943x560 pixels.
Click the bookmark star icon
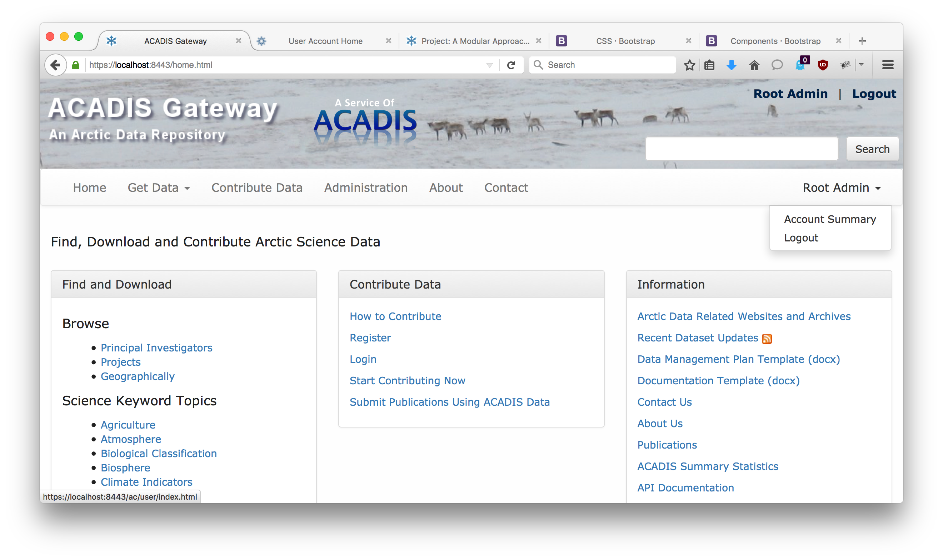tap(689, 65)
